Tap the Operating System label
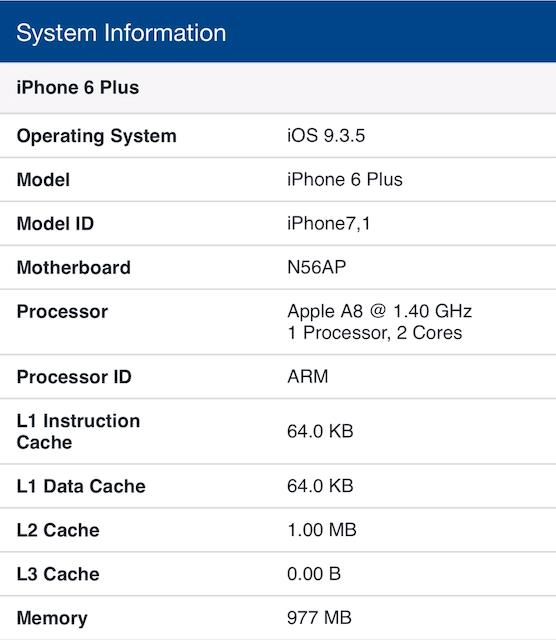This screenshot has width=556, height=640. click(97, 136)
